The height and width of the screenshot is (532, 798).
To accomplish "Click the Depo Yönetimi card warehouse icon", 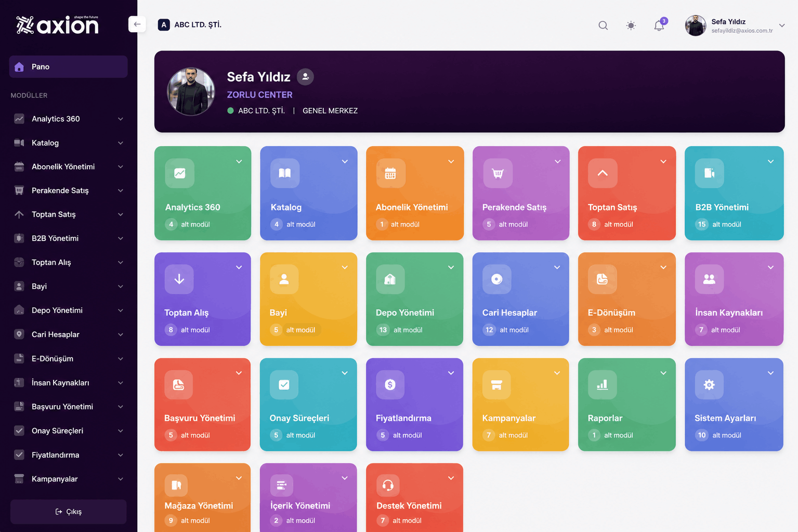I will 390,279.
